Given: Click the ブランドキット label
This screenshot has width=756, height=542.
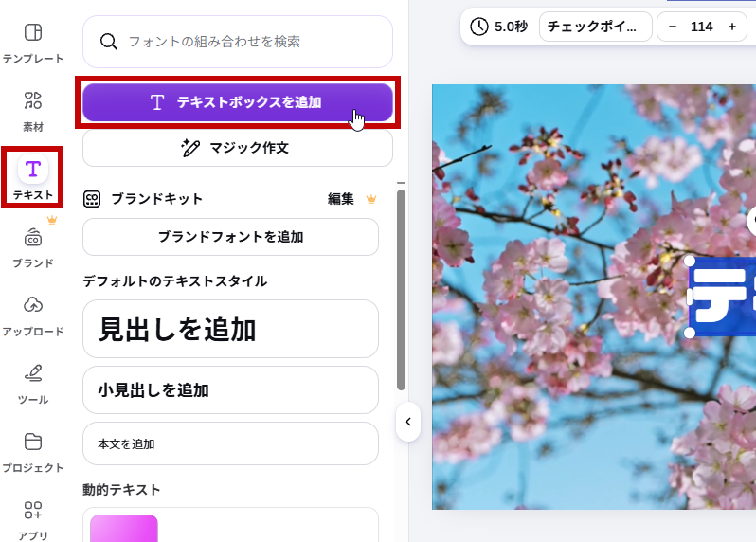Looking at the screenshot, I should click(157, 199).
